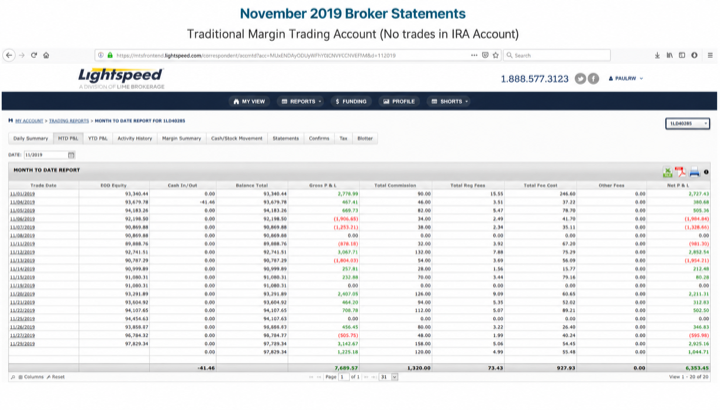Viewport: 720px width, 410px height.
Task: Open trade date 11/01/2019 link
Action: 22,194
